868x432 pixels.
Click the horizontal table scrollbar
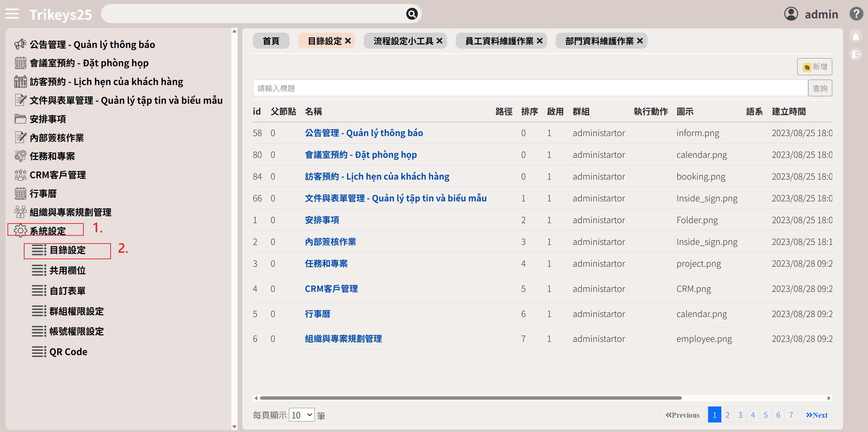tap(470, 398)
